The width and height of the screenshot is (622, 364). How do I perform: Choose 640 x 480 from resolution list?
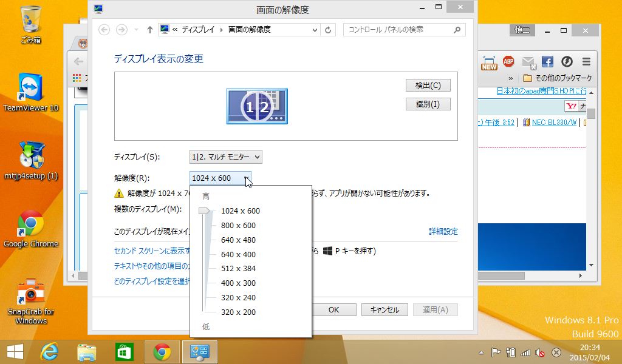[238, 240]
